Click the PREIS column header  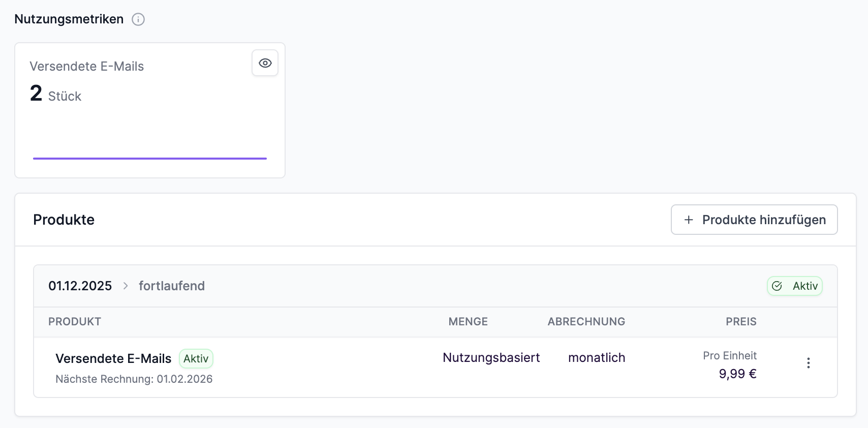pyautogui.click(x=741, y=321)
